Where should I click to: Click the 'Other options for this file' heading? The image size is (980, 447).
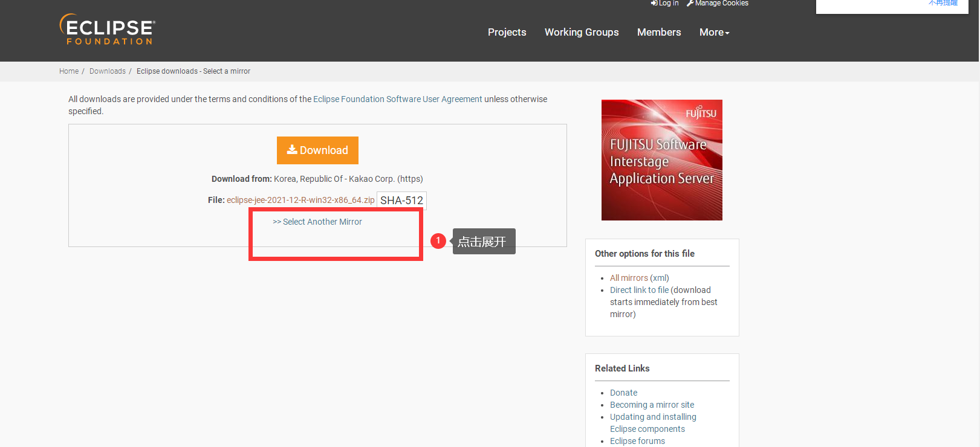click(644, 254)
